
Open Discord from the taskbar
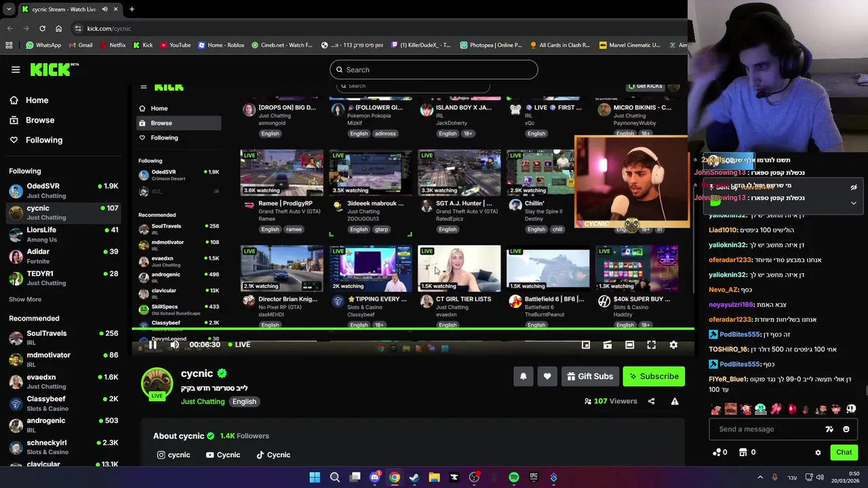pyautogui.click(x=374, y=478)
